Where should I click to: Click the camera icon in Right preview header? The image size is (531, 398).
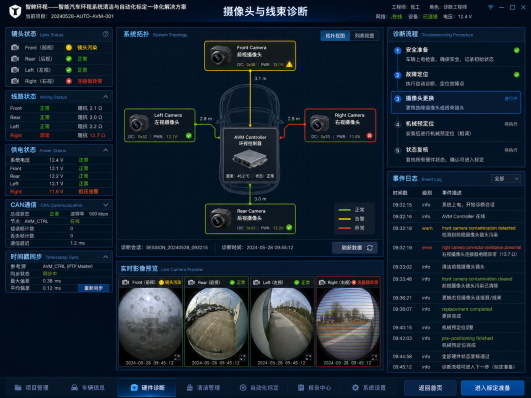pyautogui.click(x=322, y=282)
